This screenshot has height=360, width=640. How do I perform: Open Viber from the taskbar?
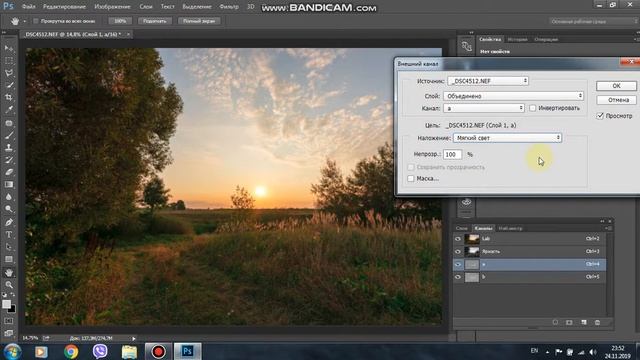coord(100,351)
